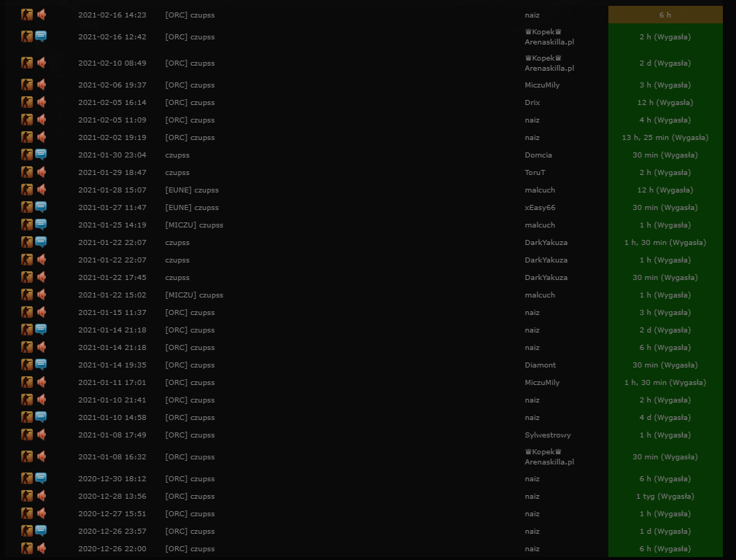Open [MICZU] czupss entry dated 2021-01-25 14:19

(194, 225)
